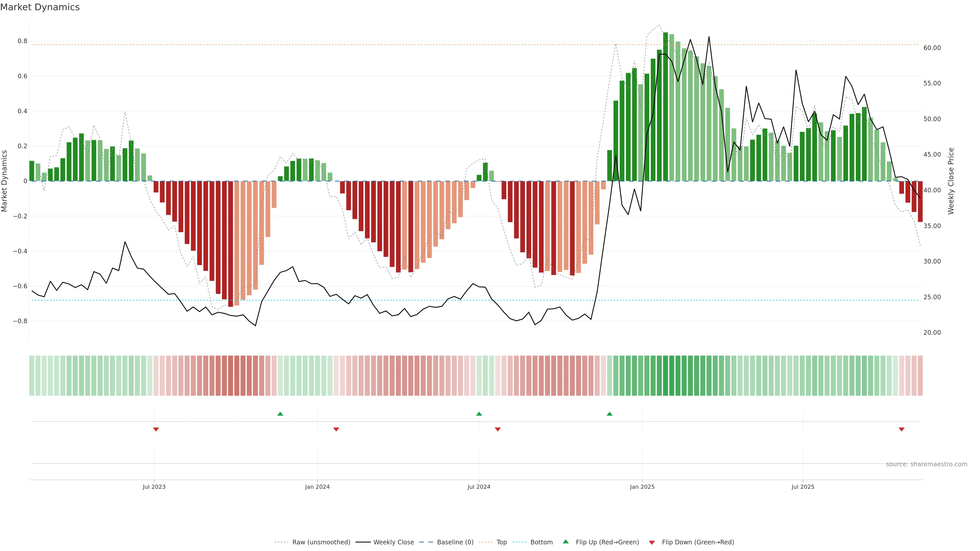Hide the Bottom threshold legend entry
This screenshot has width=980, height=551.
[541, 542]
